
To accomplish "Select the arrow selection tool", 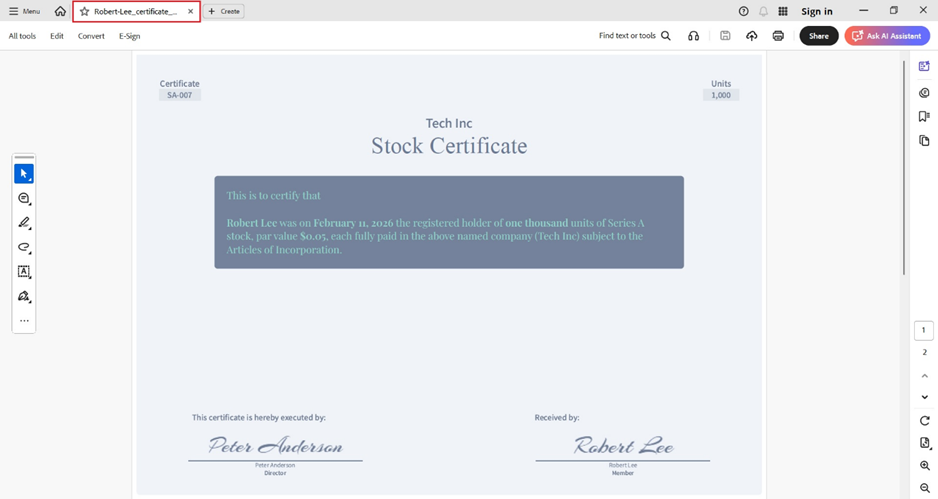I will [24, 174].
